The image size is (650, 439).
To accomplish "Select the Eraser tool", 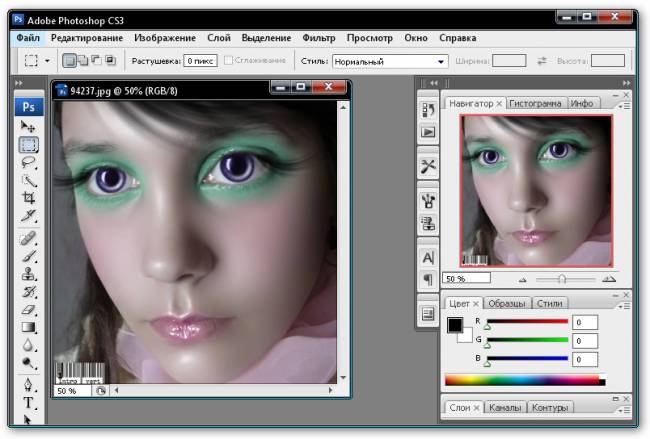I will click(29, 309).
